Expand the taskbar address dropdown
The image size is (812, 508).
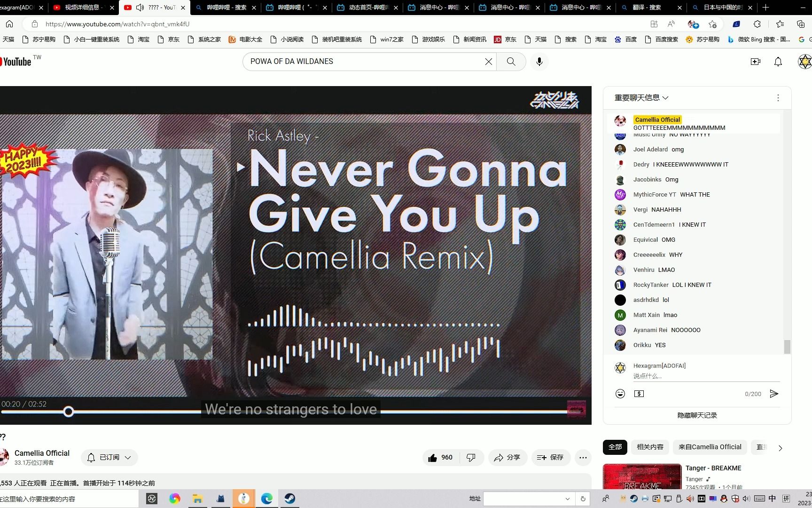point(568,499)
